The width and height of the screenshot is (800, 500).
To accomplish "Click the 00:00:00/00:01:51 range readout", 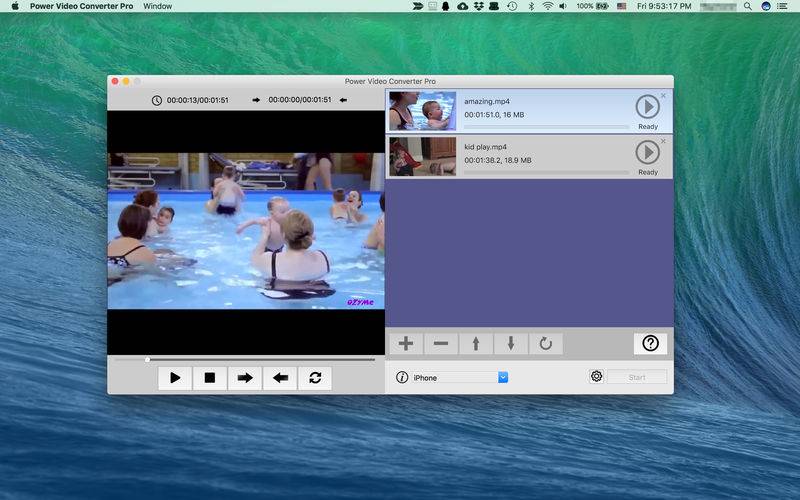I will click(299, 100).
